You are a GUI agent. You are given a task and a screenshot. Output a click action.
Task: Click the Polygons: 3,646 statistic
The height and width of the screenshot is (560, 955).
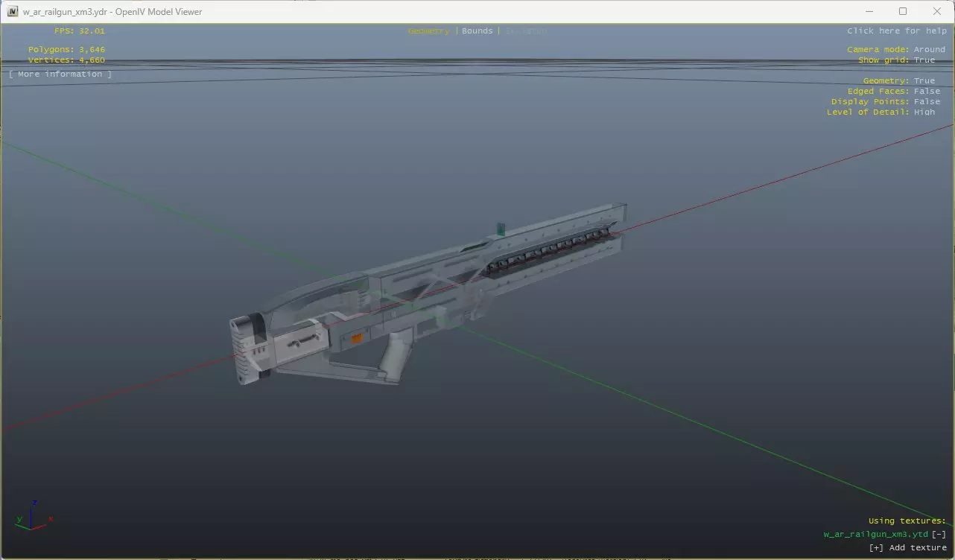click(66, 50)
